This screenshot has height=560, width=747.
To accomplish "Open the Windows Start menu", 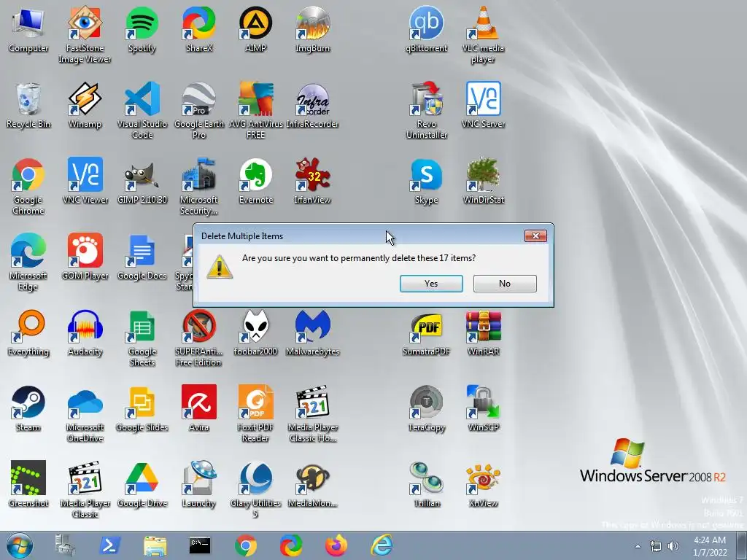I will pos(20,545).
